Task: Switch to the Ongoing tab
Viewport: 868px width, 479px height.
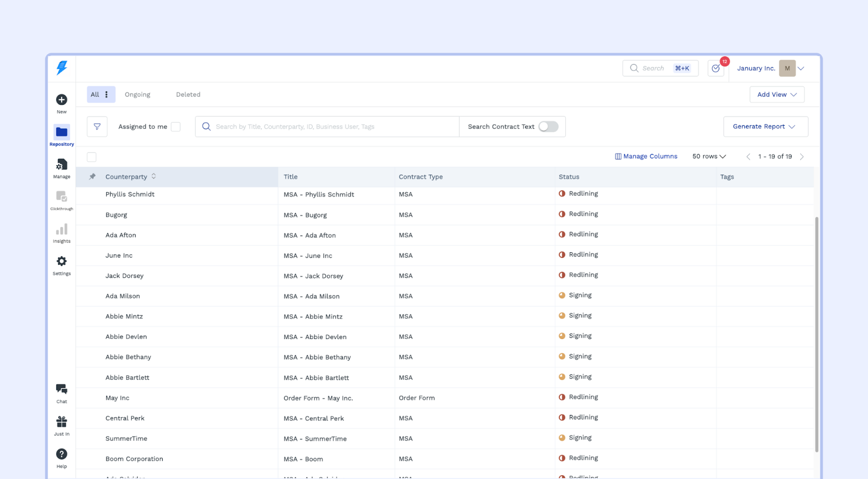Action: pyautogui.click(x=138, y=94)
